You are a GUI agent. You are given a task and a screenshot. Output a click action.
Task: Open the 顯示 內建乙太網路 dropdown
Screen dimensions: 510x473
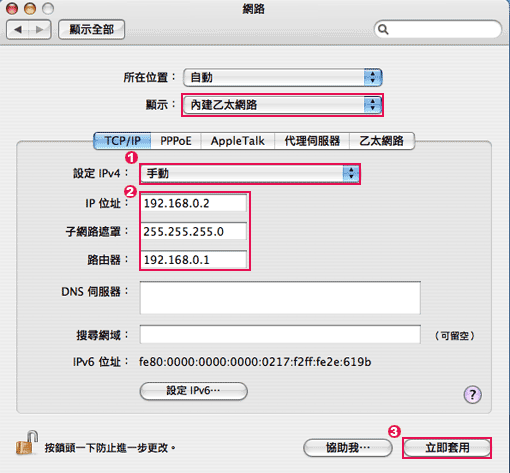(x=283, y=105)
